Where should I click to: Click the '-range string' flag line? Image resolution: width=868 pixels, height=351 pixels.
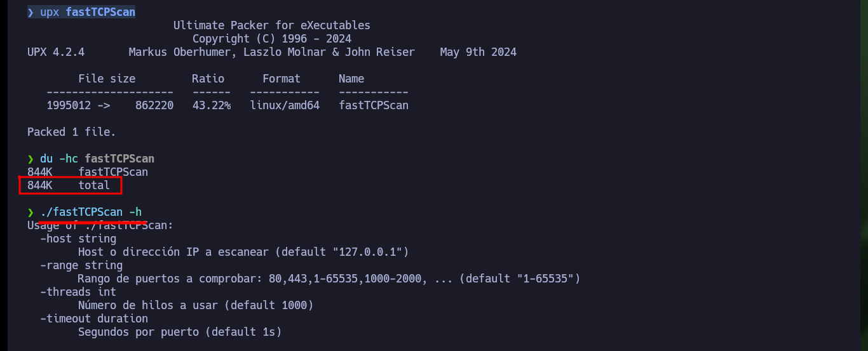81,265
